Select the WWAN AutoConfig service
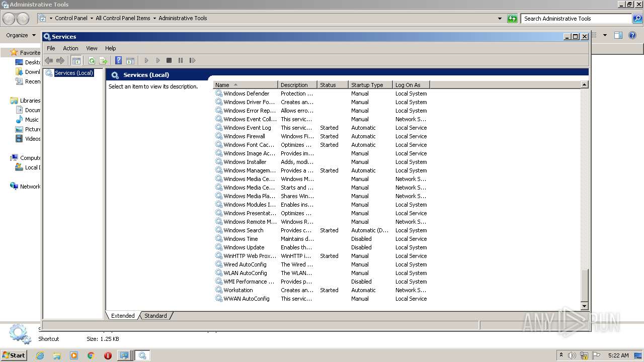Screen dimensions: 644x362 tap(247, 299)
